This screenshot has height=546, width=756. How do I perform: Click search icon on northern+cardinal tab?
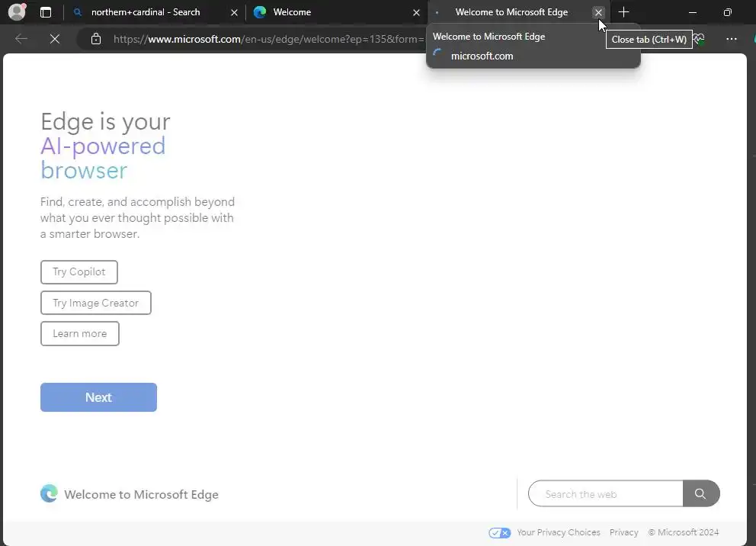[77, 12]
